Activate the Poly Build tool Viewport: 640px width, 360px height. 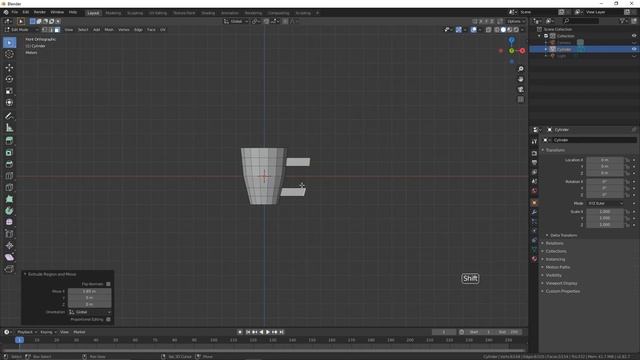(9, 199)
